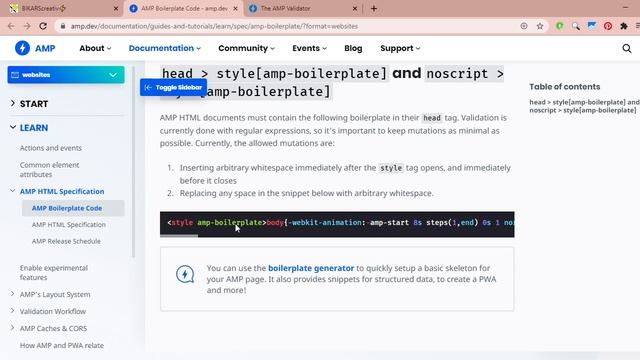The image size is (640, 360).
Task: Close the AMP Boilerplate Code tab
Action: pos(236,8)
